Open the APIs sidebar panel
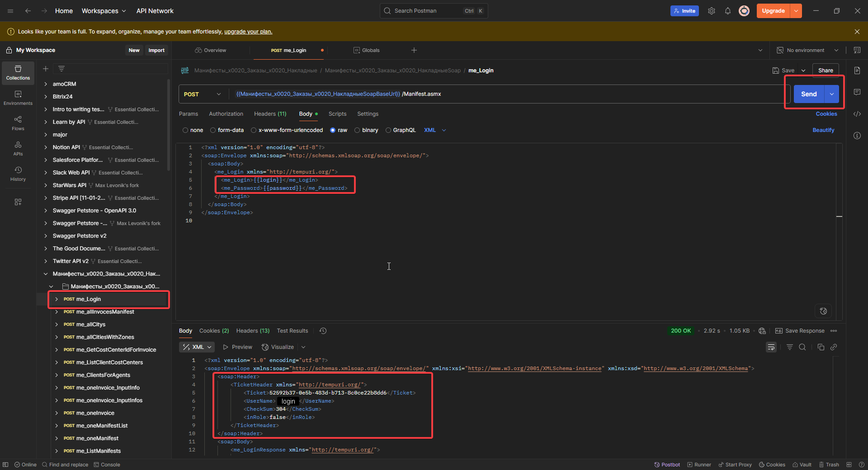 click(x=18, y=149)
